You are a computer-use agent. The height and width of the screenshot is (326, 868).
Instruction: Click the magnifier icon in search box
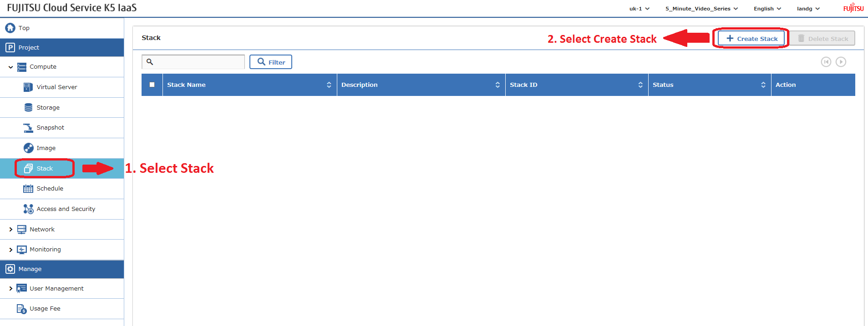coord(150,62)
